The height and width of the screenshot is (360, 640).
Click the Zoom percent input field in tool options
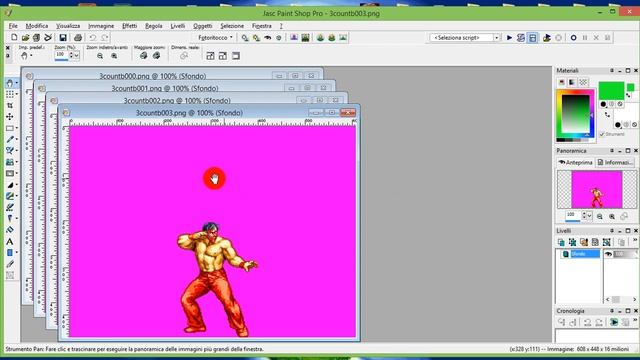[61, 55]
